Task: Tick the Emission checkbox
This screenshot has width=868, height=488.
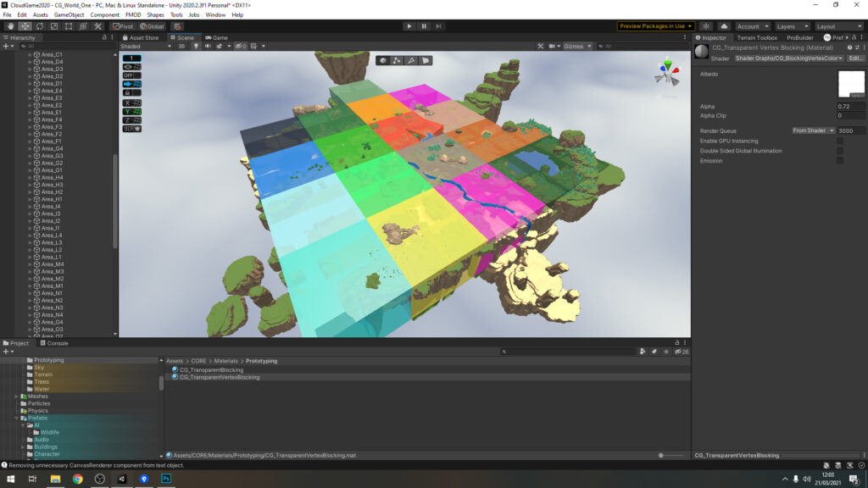Action: click(x=840, y=160)
